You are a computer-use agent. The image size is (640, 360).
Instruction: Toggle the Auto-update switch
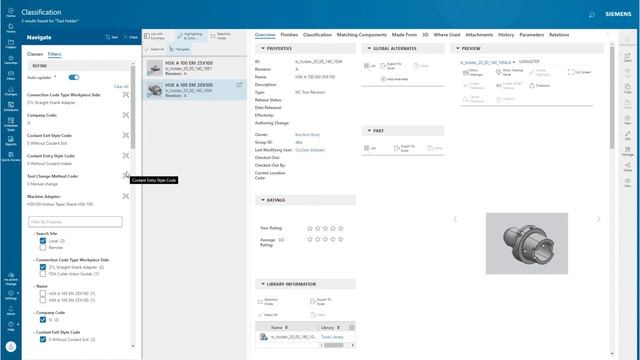[x=74, y=77]
